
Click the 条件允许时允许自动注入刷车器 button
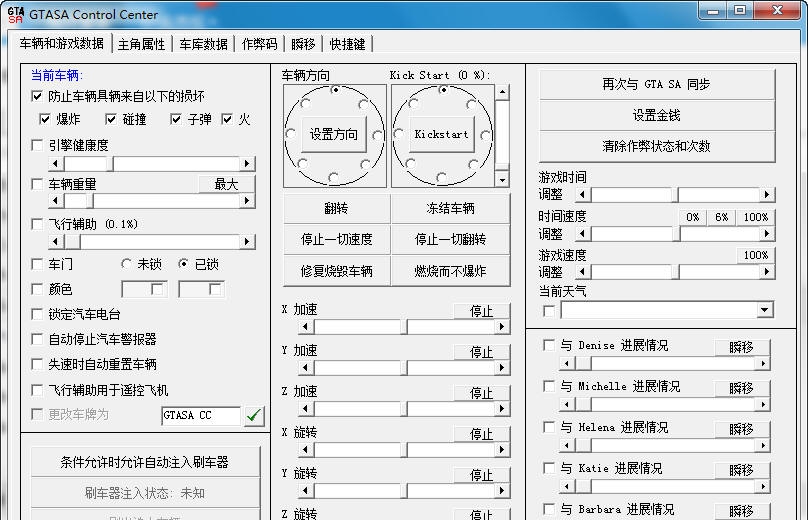click(145, 462)
